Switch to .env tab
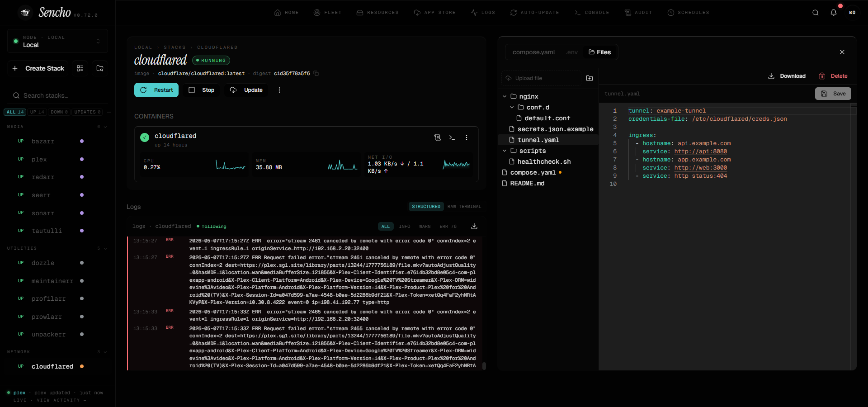This screenshot has width=868, height=407. pos(572,52)
